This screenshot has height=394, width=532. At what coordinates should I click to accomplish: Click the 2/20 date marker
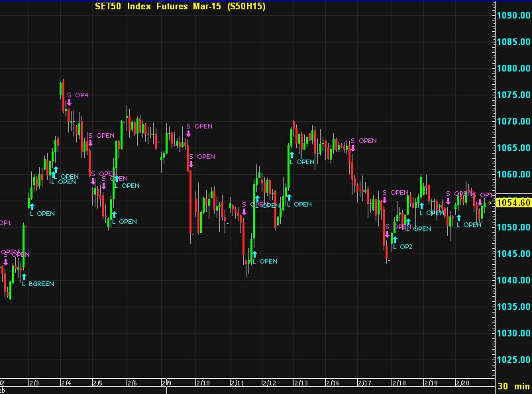pos(462,383)
